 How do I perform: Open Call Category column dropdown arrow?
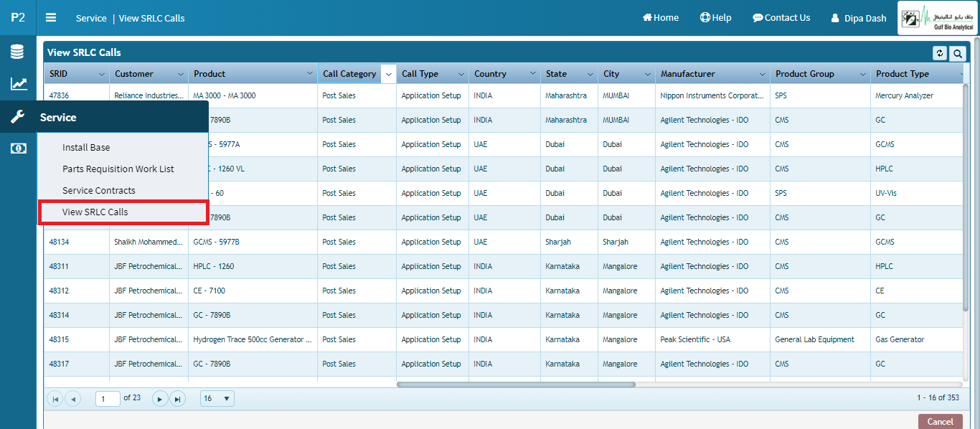(x=389, y=74)
